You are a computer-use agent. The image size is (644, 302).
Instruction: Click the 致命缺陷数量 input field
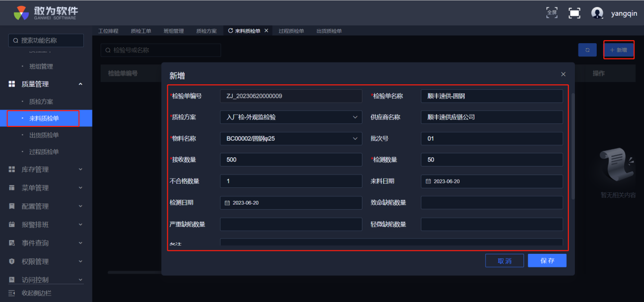(492, 203)
